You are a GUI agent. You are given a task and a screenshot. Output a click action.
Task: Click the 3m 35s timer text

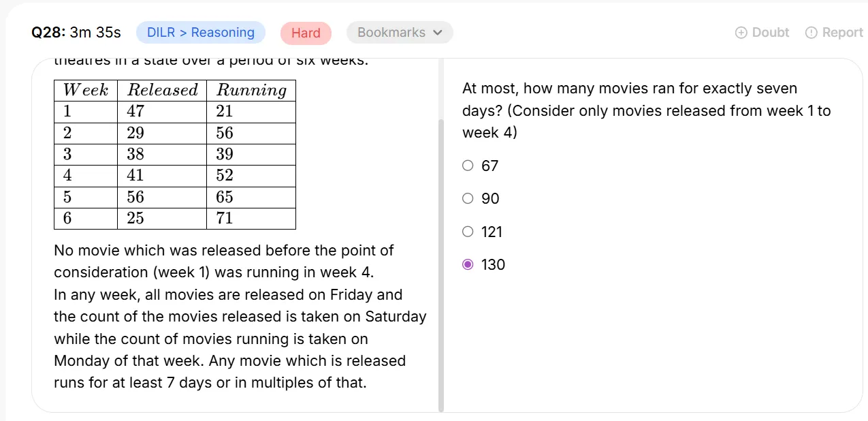(95, 33)
